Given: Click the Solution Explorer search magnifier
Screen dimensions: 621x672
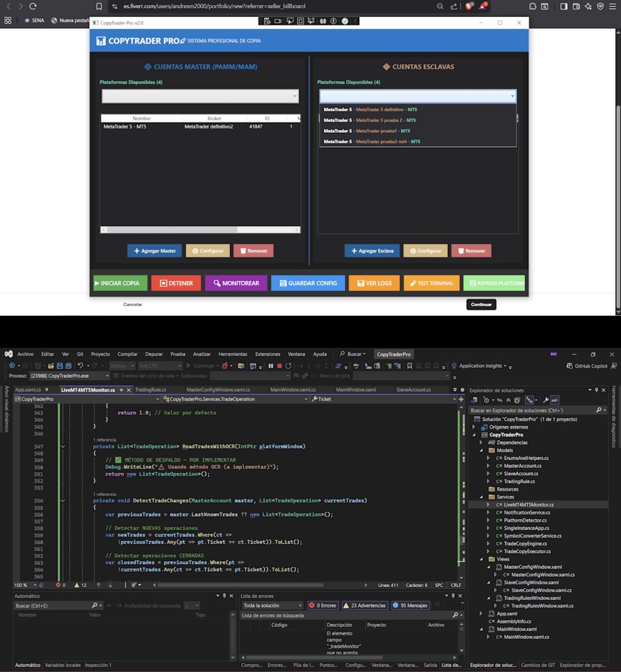Looking at the screenshot, I should click(x=599, y=410).
